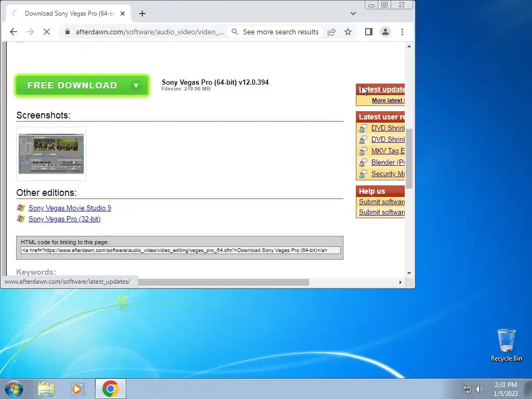This screenshot has width=532, height=399.
Task: Open the second DVD Shrink review link
Action: point(388,139)
